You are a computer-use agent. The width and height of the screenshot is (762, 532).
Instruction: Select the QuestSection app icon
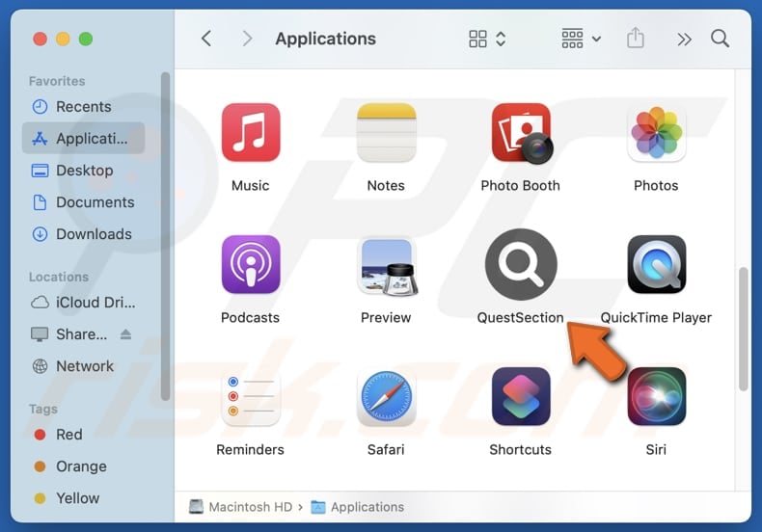pos(521,264)
